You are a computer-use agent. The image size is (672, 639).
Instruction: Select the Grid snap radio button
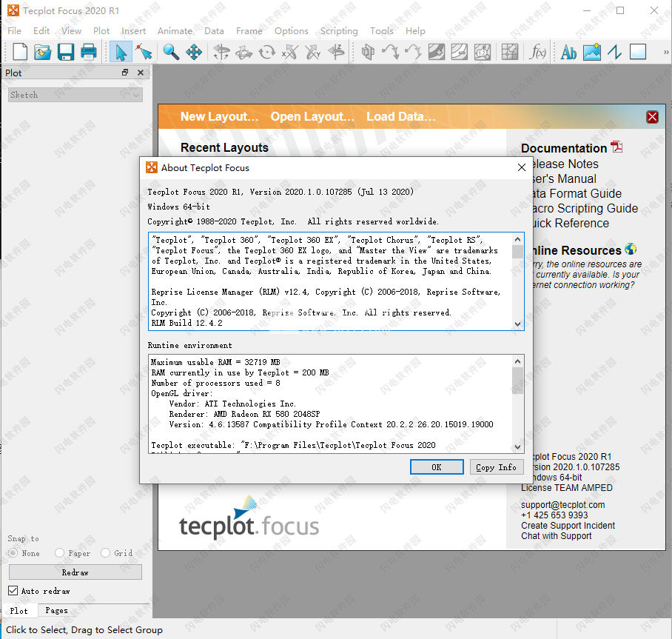pyautogui.click(x=105, y=553)
